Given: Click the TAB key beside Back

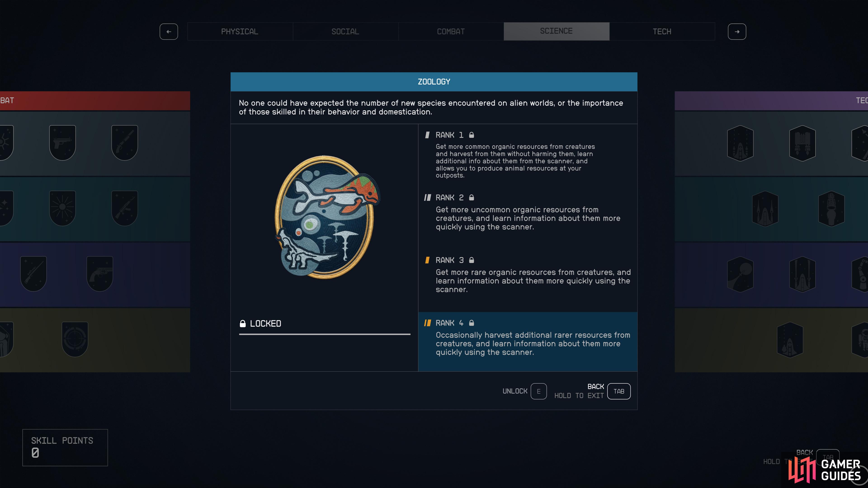Looking at the screenshot, I should [619, 391].
